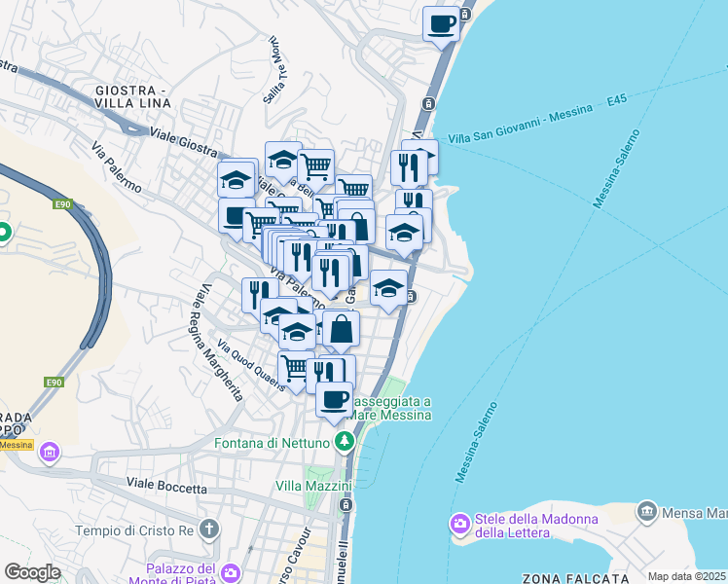Click the purple museum icon near Messina label
Viewport: 728px width, 584px height.
[50, 453]
